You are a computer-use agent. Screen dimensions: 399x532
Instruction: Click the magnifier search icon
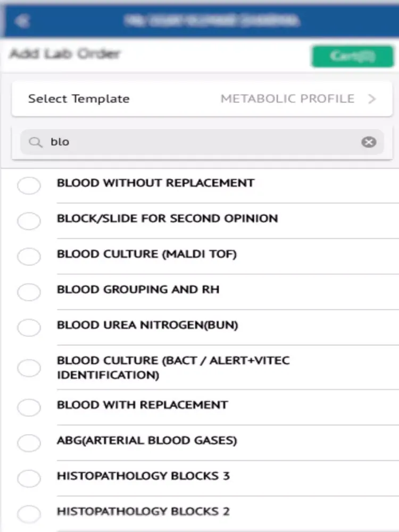tap(35, 142)
